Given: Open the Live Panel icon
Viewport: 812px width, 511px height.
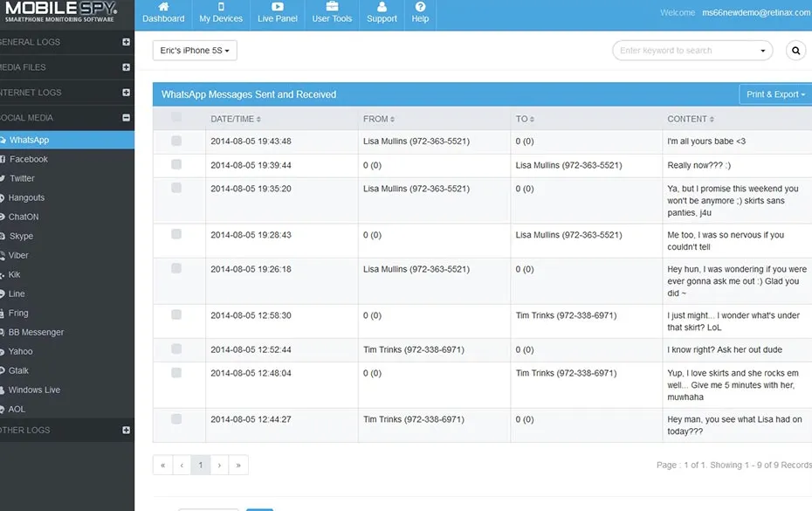Looking at the screenshot, I should (x=278, y=7).
